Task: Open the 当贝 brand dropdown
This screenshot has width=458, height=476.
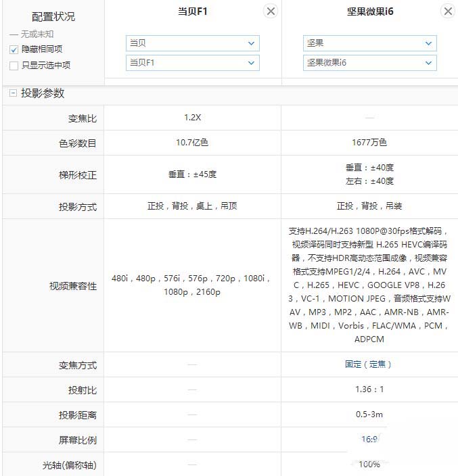Action: coord(193,43)
